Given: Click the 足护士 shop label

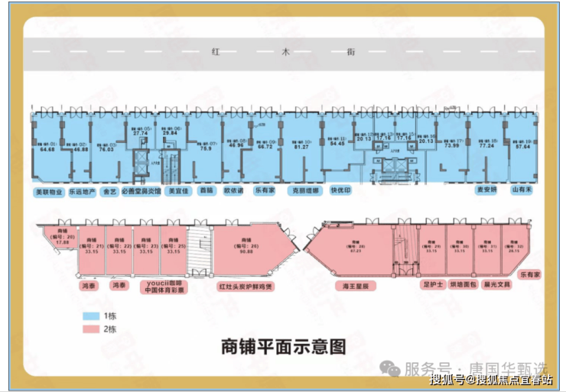Looking at the screenshot, I should click(433, 284).
